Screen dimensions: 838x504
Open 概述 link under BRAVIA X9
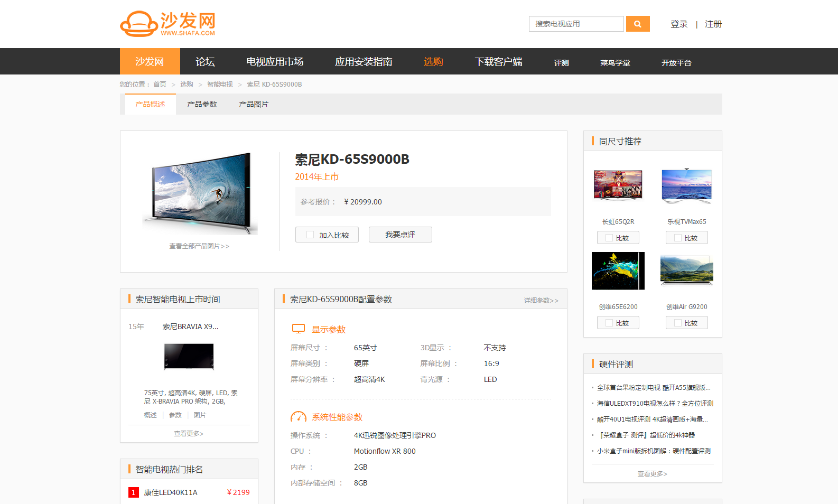(x=150, y=415)
